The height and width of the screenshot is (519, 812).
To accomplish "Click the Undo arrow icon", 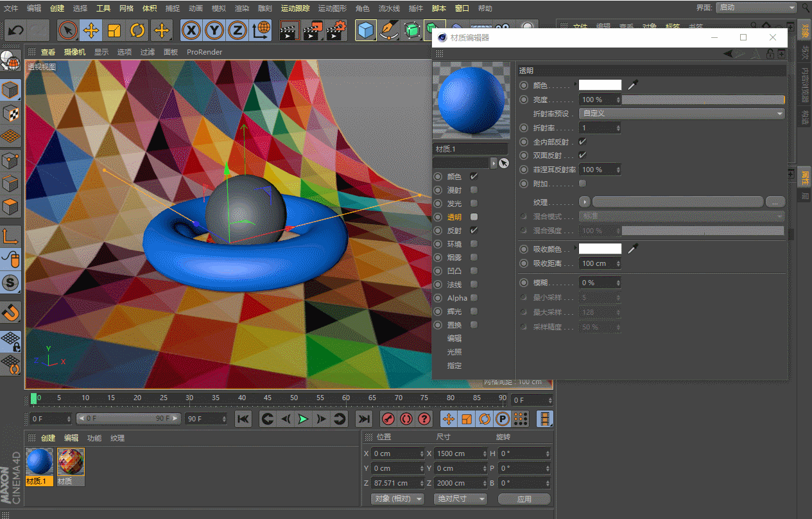I will 15,30.
